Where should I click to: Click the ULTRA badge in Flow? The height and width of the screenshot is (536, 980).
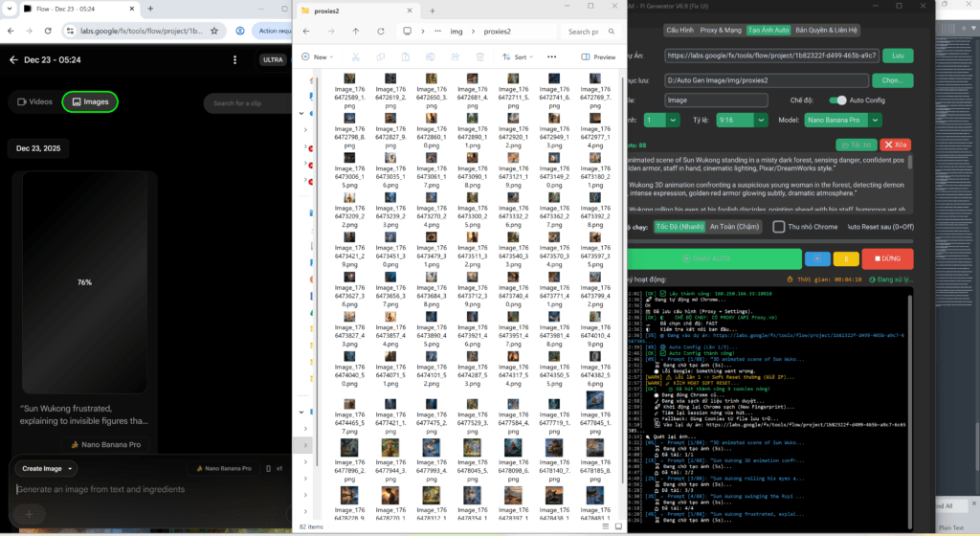tap(273, 60)
